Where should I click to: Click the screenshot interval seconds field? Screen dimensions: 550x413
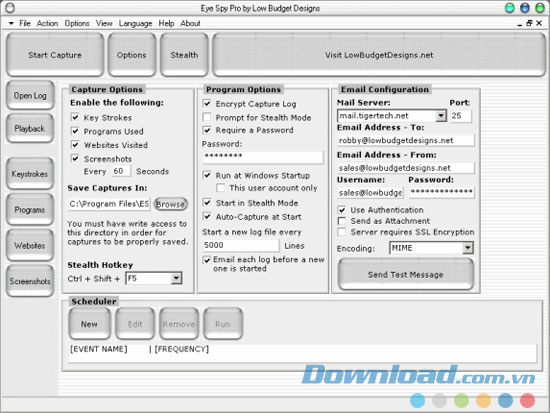121,171
